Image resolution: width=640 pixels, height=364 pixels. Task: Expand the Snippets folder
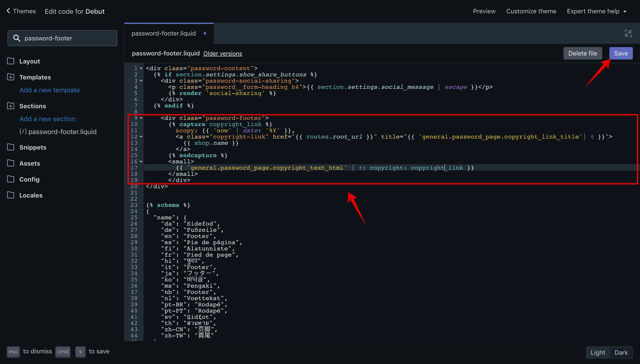tap(33, 147)
